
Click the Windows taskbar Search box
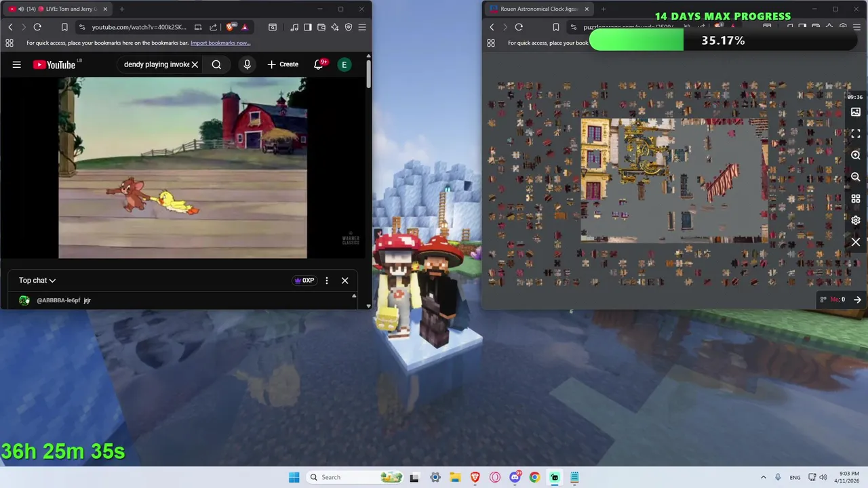355,477
